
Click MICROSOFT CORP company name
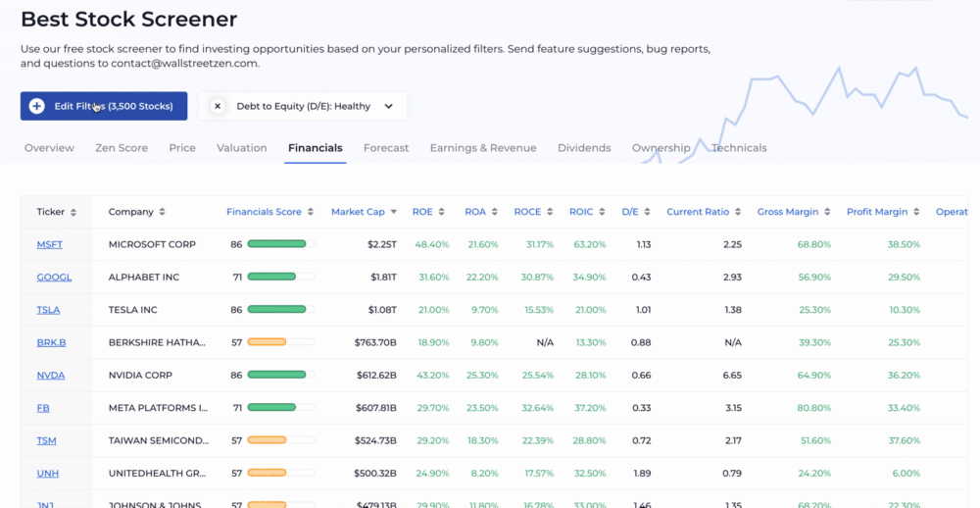152,244
